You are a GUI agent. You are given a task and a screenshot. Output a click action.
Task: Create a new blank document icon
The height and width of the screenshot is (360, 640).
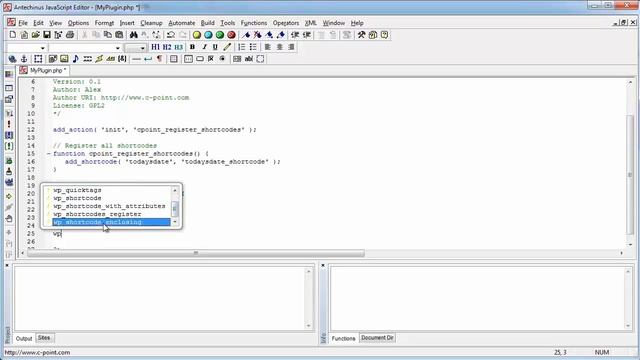point(13,35)
